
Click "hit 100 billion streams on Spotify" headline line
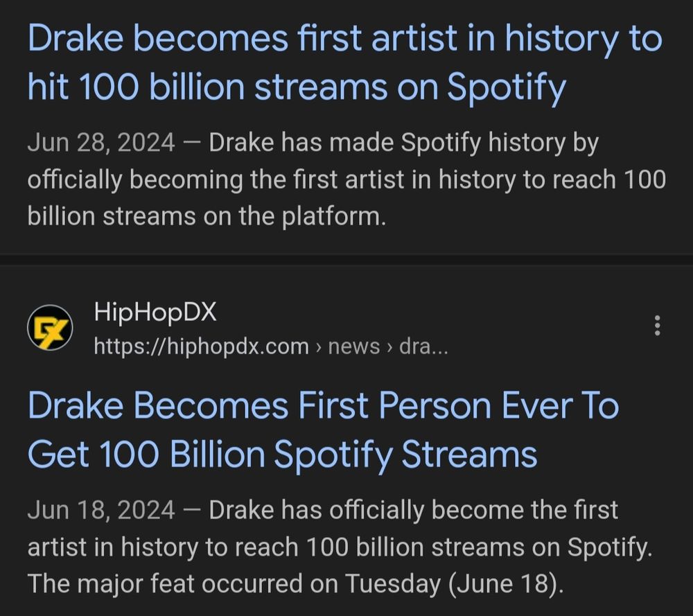(297, 87)
